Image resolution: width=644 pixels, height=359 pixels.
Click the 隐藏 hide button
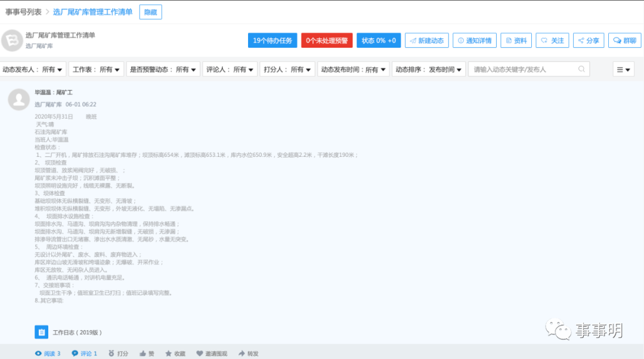tap(150, 12)
